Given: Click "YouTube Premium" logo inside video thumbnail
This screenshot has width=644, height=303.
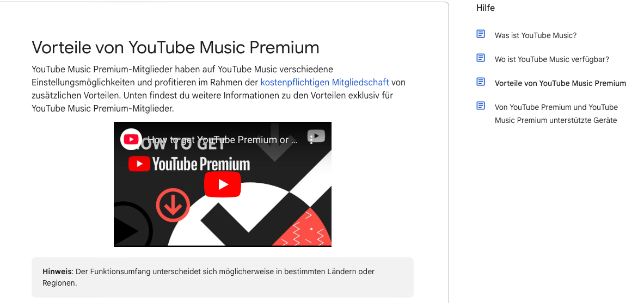Looking at the screenshot, I should tap(189, 164).
